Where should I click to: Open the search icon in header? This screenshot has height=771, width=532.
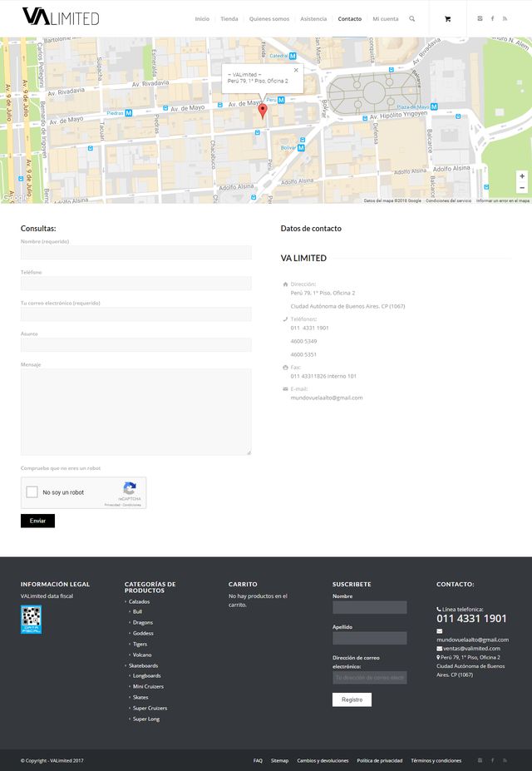click(x=412, y=18)
